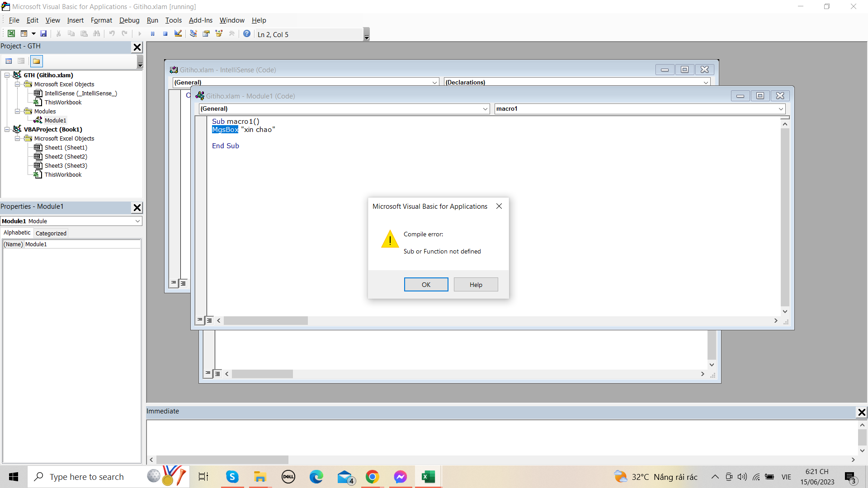Viewport: 868px width, 488px height.
Task: Switch to the Alphabetic tab
Action: [x=17, y=233]
